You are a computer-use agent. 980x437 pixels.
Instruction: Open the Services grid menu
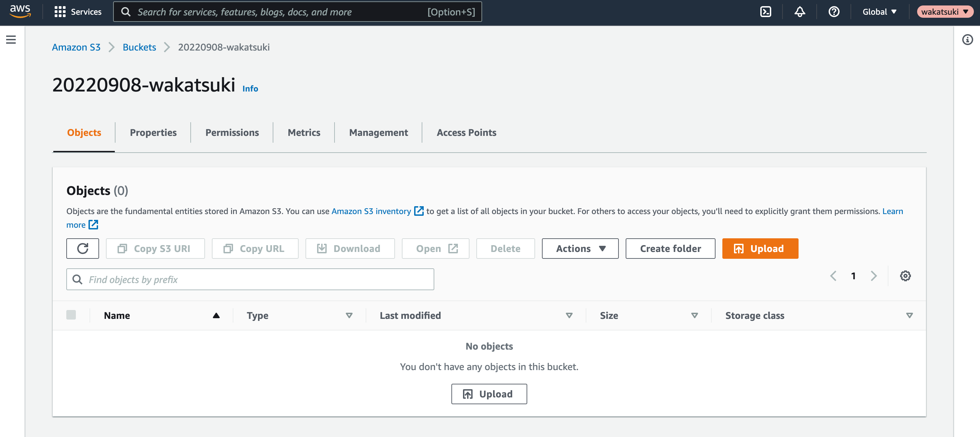[78, 12]
